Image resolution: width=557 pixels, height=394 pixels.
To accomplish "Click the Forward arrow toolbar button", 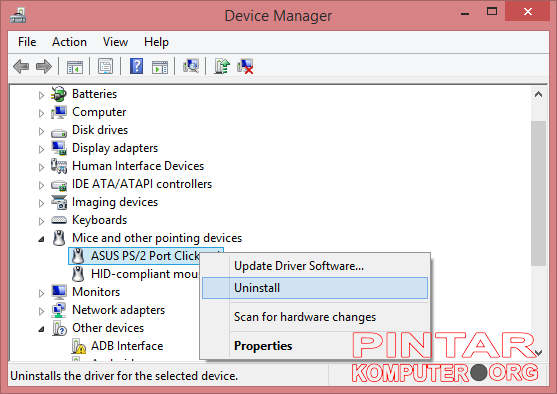I will [44, 66].
